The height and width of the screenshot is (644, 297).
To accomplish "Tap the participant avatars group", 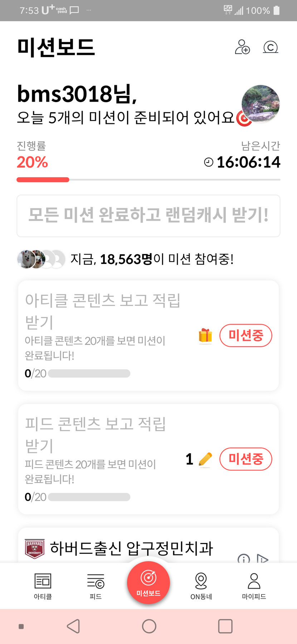I will pos(41,259).
